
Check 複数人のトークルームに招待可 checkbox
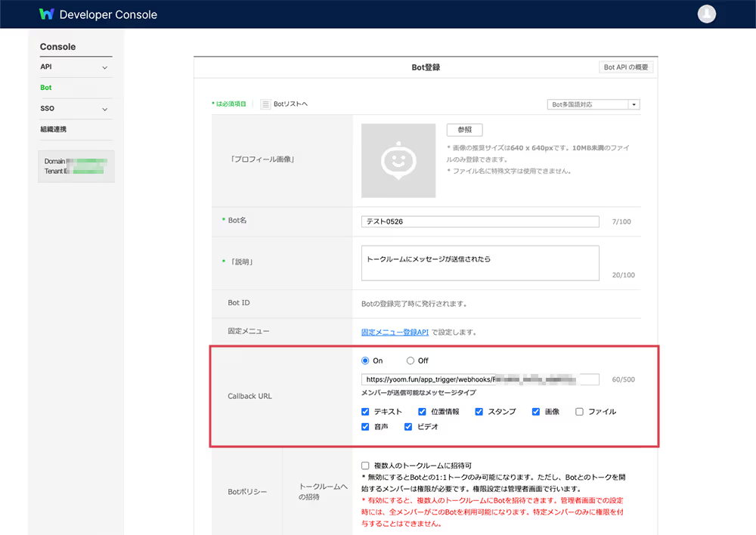(365, 465)
